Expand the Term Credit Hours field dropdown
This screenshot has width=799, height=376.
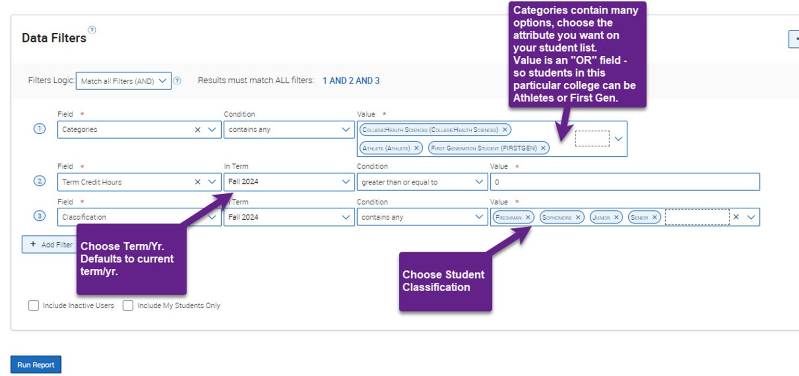click(212, 182)
